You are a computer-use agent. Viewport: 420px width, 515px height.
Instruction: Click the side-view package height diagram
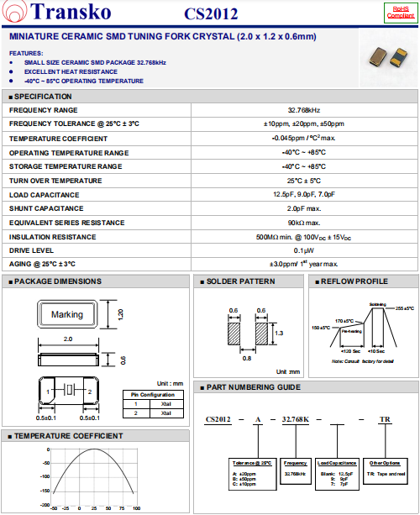click(68, 360)
